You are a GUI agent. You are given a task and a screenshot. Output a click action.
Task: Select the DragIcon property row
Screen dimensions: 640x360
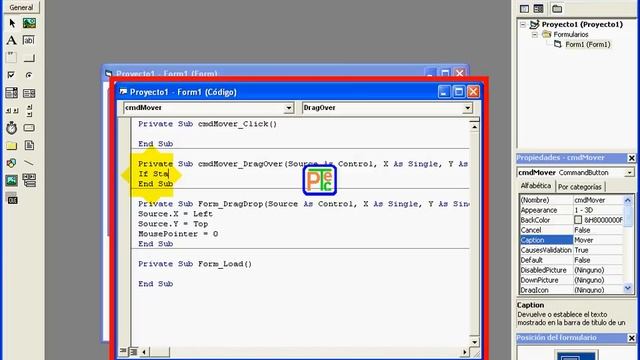[571, 290]
